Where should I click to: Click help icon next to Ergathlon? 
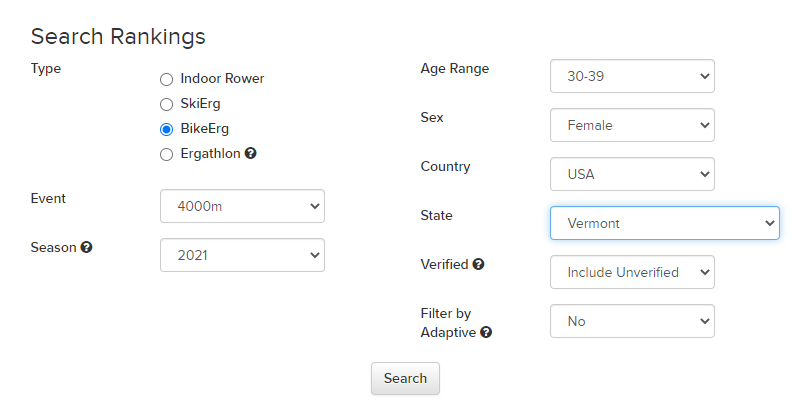251,154
